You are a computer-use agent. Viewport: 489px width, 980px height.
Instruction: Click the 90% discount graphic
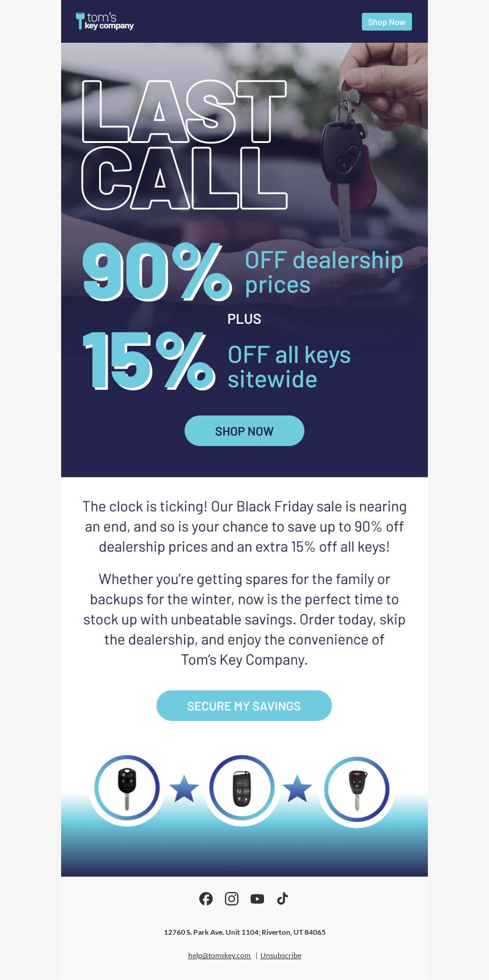(157, 272)
